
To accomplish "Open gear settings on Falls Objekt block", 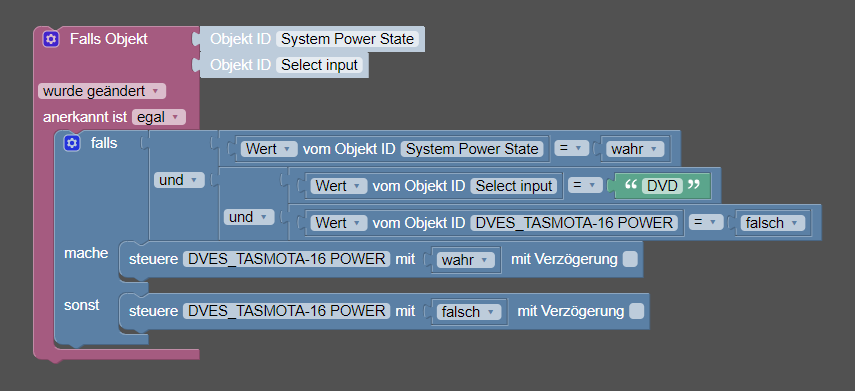I will click(51, 39).
